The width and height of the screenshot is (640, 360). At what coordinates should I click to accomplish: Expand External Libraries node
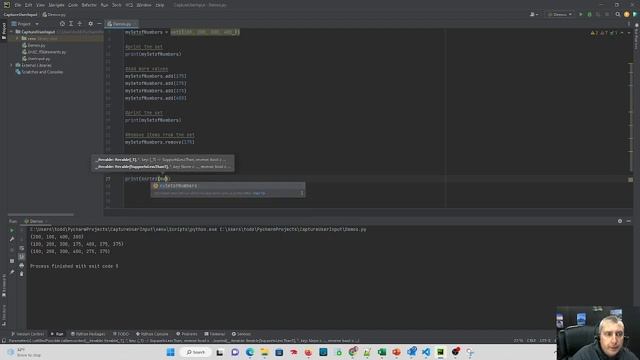11,65
